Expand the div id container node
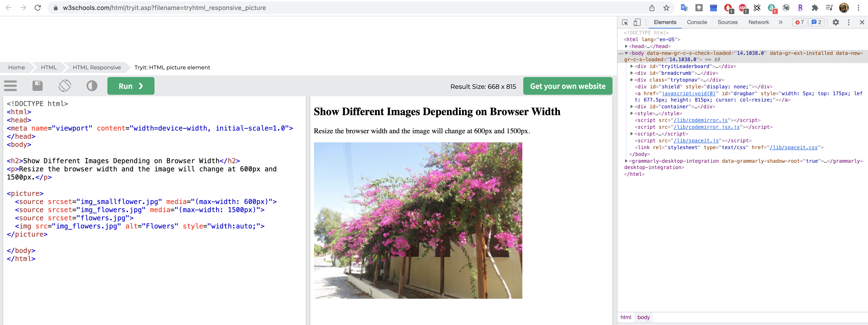Screen dimensions: 868x325 (632, 107)
